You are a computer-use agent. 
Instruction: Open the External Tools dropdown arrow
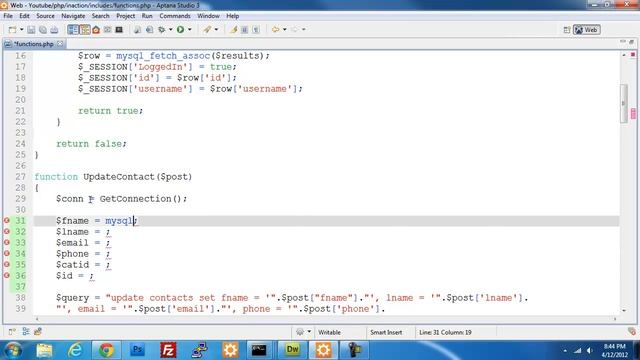point(216,30)
